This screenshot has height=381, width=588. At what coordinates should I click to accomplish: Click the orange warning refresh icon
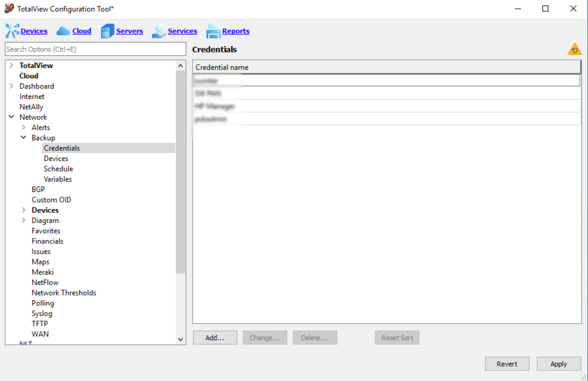[x=575, y=49]
